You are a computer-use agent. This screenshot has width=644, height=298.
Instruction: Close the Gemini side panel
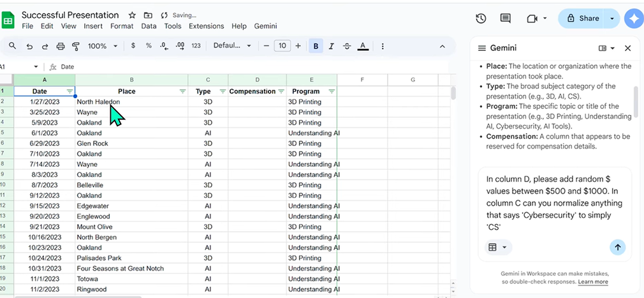pos(627,48)
